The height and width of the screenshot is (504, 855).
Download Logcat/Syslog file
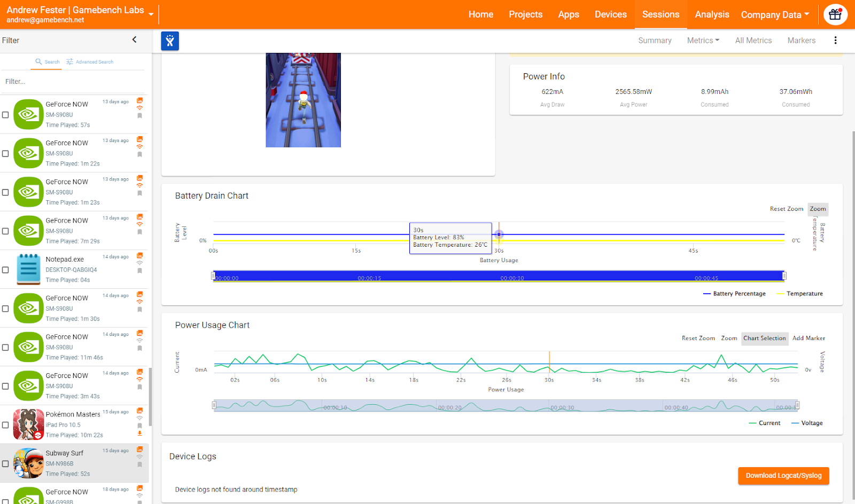tap(783, 476)
